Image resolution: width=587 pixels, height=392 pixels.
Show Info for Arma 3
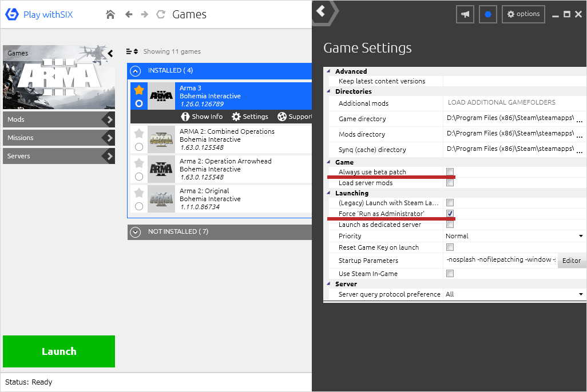pos(202,117)
